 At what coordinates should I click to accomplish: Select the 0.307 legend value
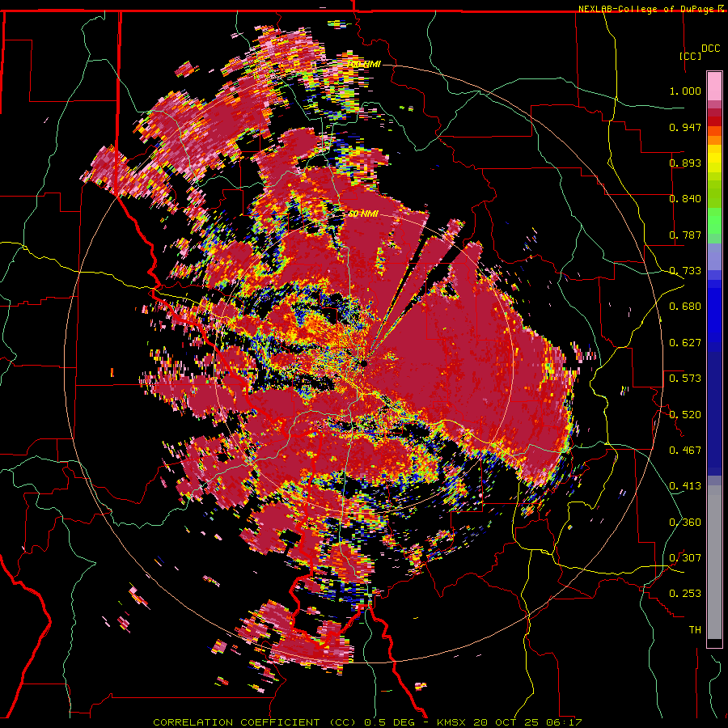coord(685,557)
